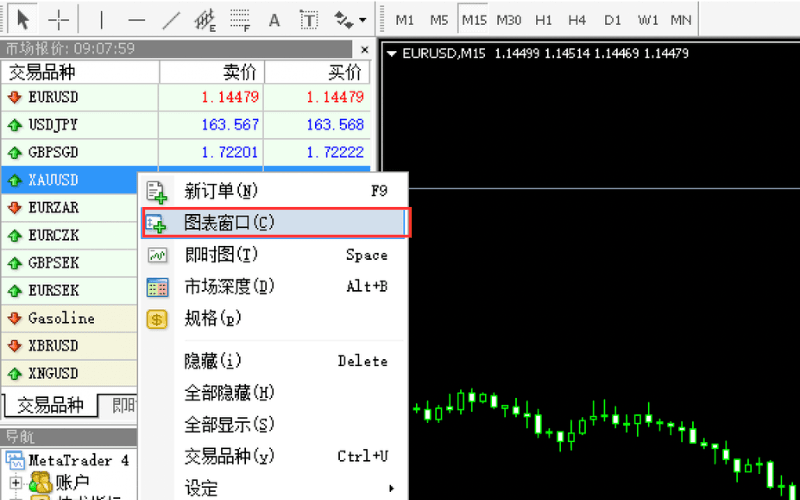Choose 即时图(T) menu entry
800x500 pixels.
click(274, 255)
